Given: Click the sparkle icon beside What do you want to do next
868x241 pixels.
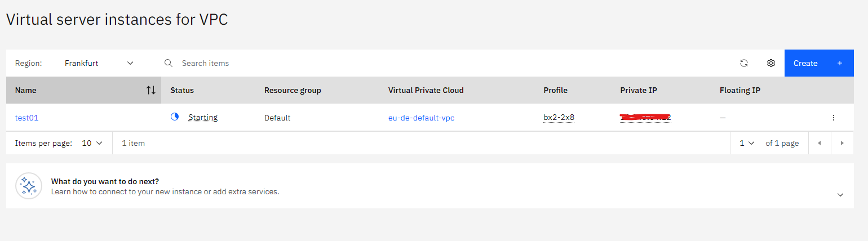Looking at the screenshot, I should [29, 186].
